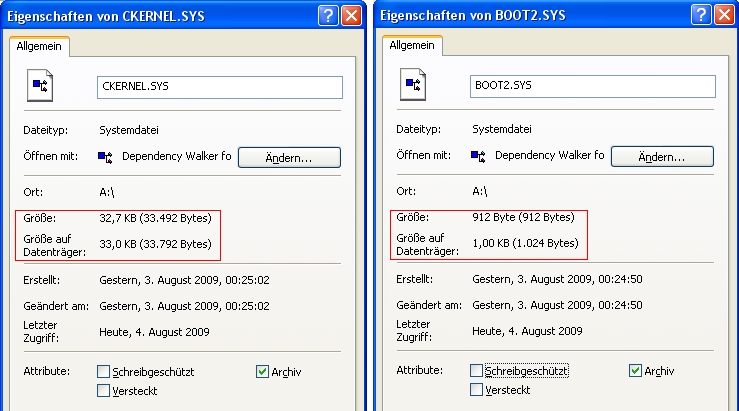This screenshot has width=739, height=411.
Task: Click disk size 33,0 KB (33.792 Bytes)
Action: (x=156, y=244)
